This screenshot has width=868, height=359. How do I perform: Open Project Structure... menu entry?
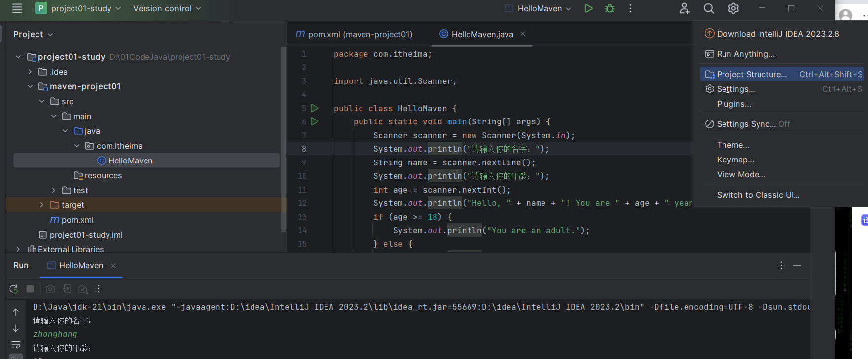pos(782,74)
